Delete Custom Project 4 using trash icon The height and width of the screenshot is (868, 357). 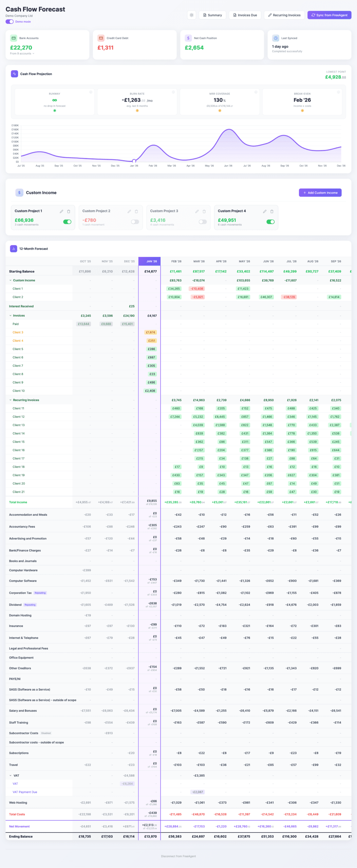coord(272,211)
